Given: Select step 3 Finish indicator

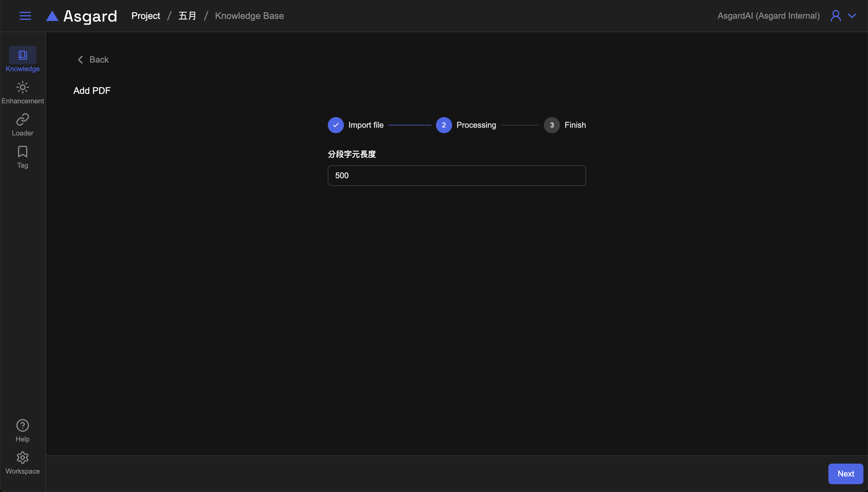Looking at the screenshot, I should 552,125.
